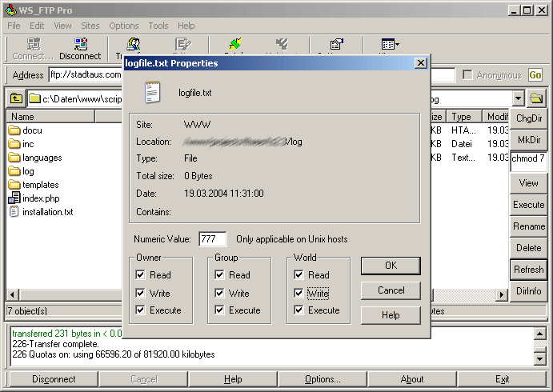
Task: Open the Edit menu
Action: point(37,26)
